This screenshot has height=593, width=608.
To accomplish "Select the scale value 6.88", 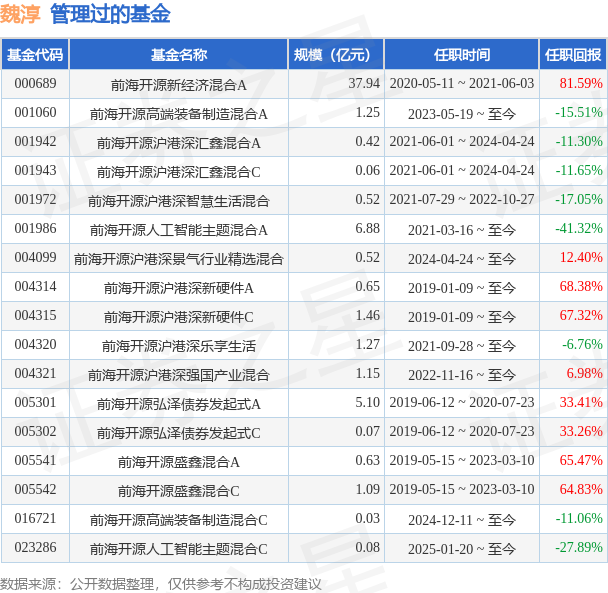I will click(x=368, y=228).
